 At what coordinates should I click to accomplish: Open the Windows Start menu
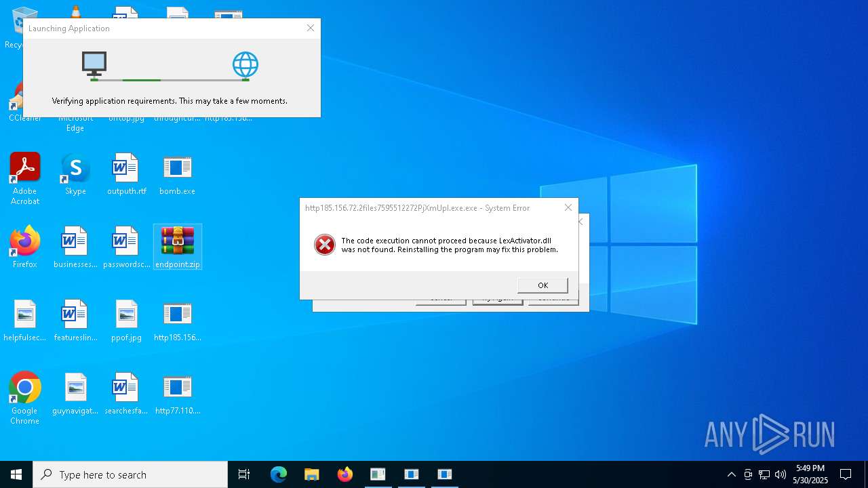[16, 474]
